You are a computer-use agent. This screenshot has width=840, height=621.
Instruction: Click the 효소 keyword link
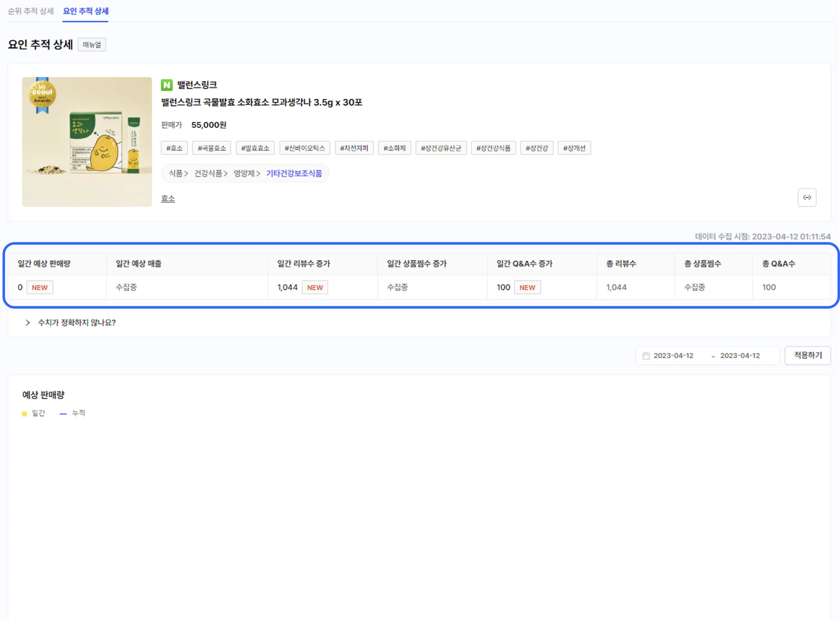(168, 199)
